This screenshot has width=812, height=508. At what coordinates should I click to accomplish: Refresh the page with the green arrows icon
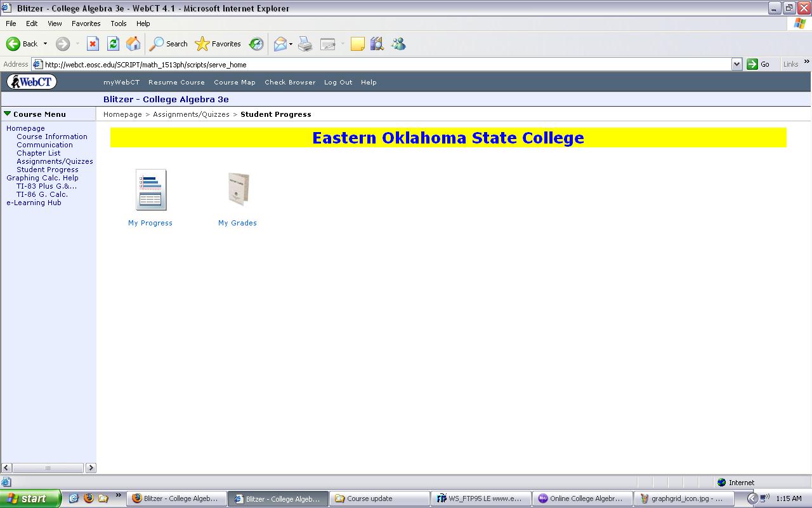pyautogui.click(x=113, y=44)
